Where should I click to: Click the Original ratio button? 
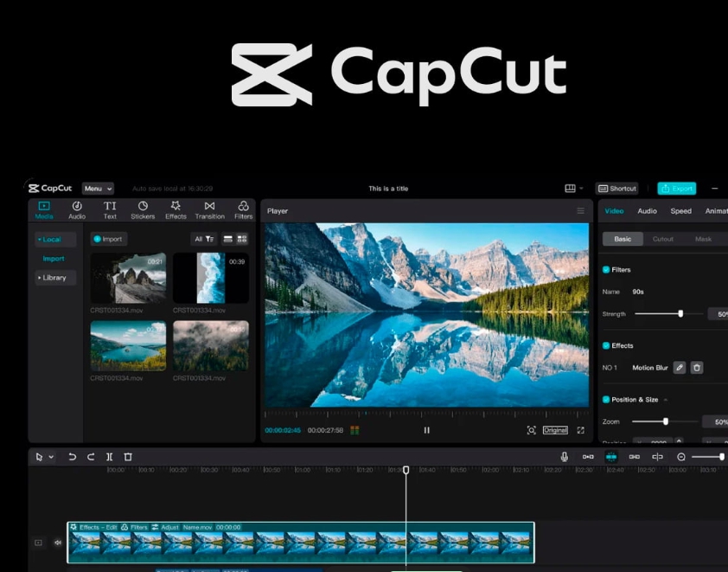coord(555,430)
